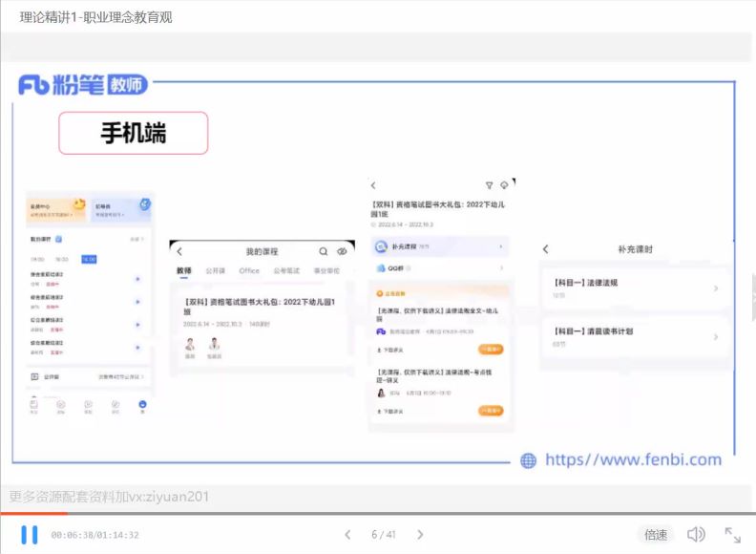This screenshot has height=554, width=756.
Task: Tap back arrow on course detail screen
Action: tap(373, 185)
